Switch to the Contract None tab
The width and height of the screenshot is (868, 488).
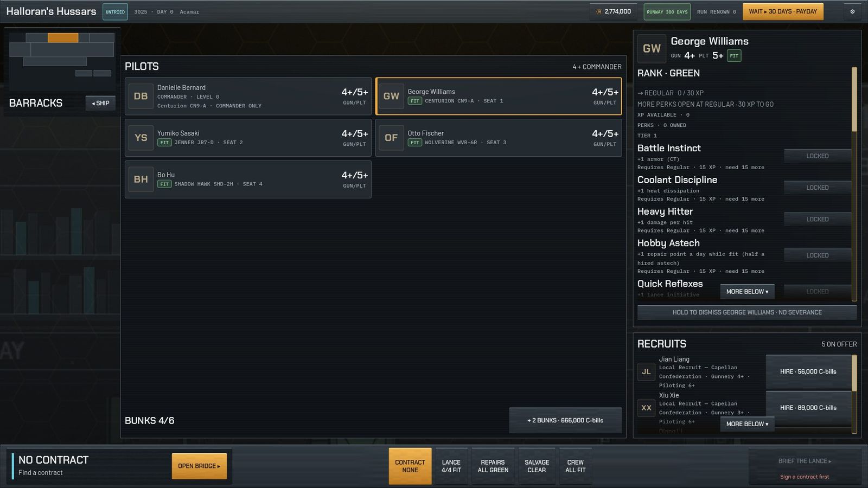[x=410, y=466]
